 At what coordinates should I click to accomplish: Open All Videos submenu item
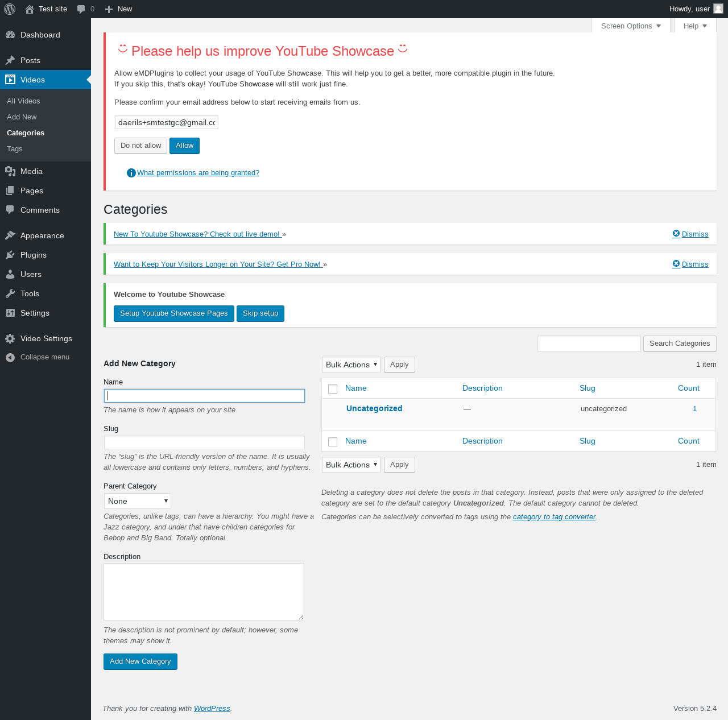pyautogui.click(x=23, y=101)
